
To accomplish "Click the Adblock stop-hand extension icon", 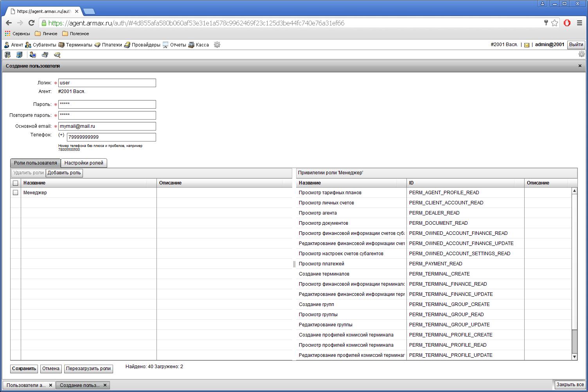I will pyautogui.click(x=567, y=23).
